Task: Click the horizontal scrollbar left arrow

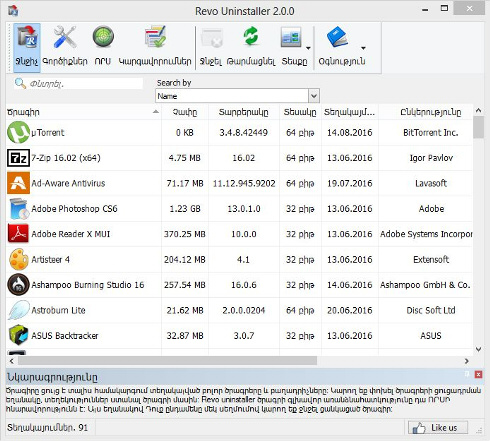Action: click(11, 361)
